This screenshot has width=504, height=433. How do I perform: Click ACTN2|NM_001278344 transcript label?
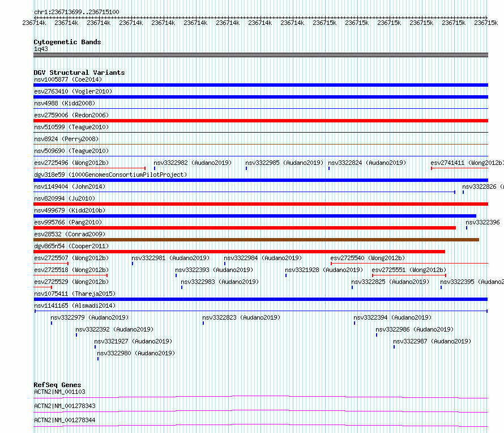[x=65, y=420]
